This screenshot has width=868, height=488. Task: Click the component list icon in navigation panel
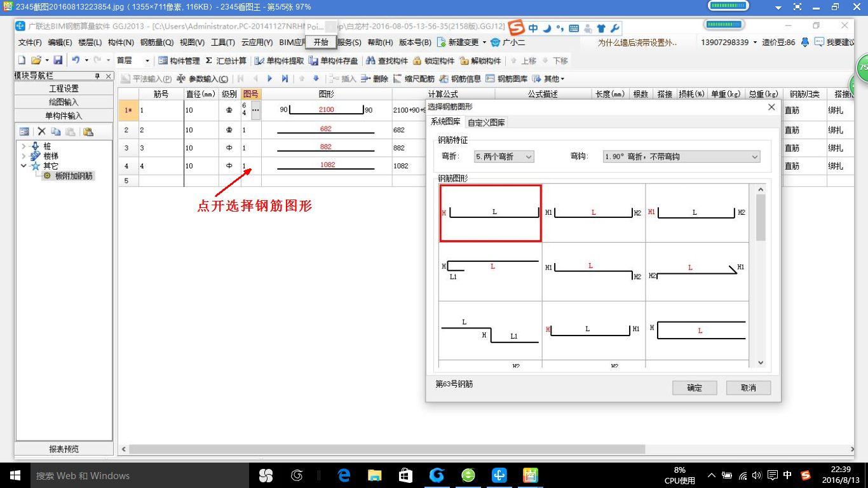(x=24, y=132)
